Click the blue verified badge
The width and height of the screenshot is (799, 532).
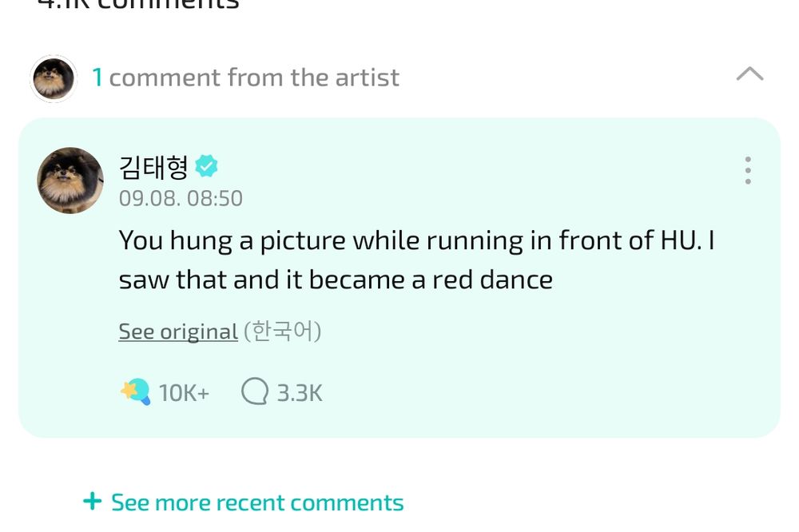(x=207, y=167)
